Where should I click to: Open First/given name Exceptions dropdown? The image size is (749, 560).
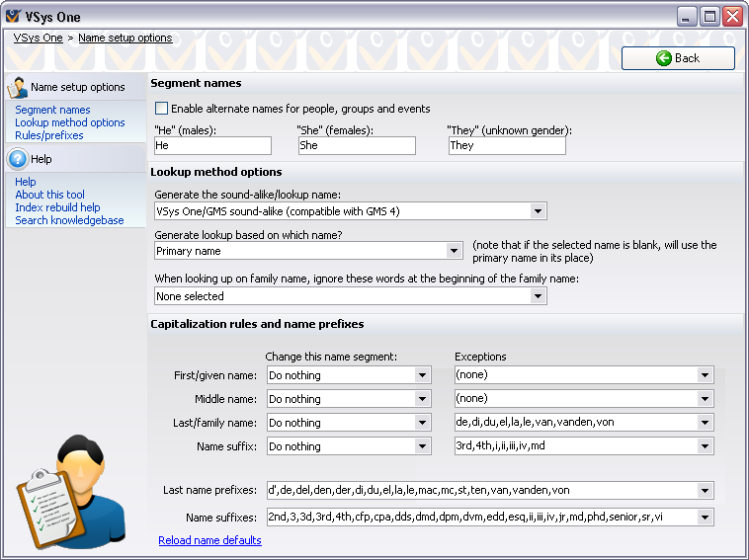pyautogui.click(x=705, y=374)
